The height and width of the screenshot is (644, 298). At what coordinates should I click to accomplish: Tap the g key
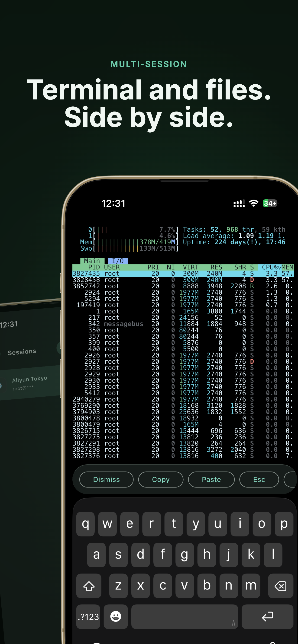(x=185, y=555)
